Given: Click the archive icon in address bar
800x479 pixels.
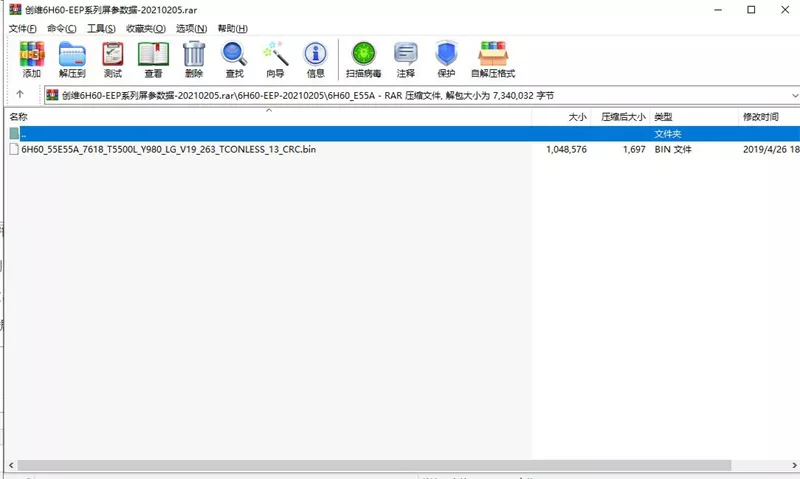Looking at the screenshot, I should 52,95.
